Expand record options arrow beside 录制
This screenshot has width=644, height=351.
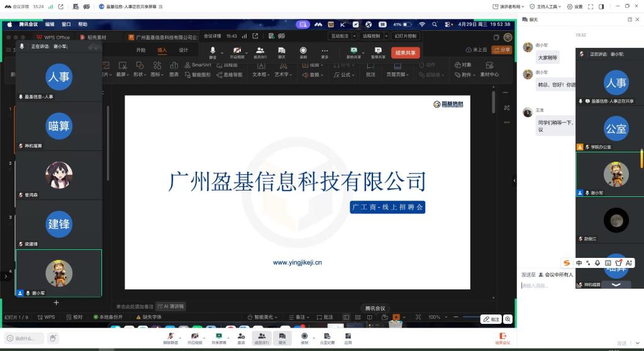click(314, 337)
